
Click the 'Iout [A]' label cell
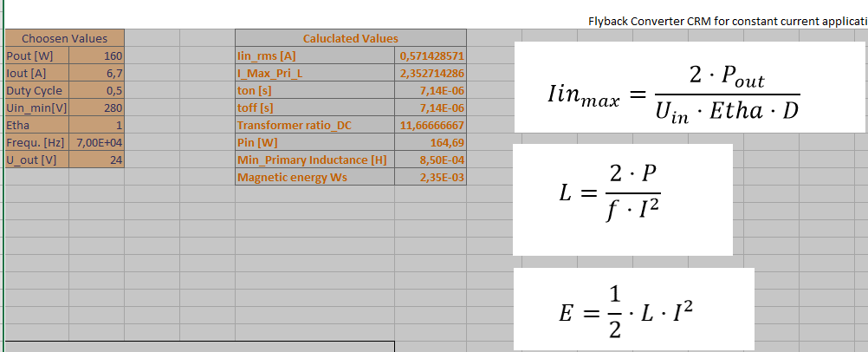coord(37,73)
